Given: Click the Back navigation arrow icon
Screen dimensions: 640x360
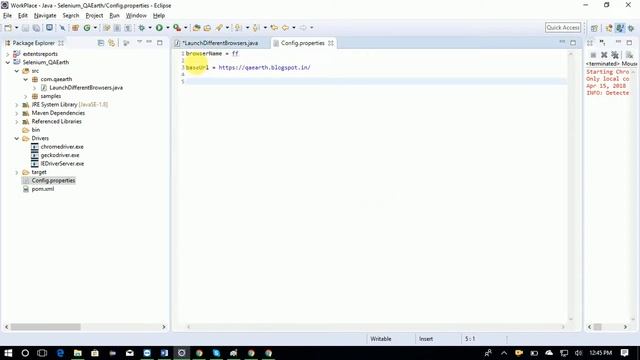Looking at the screenshot, I should pyautogui.click(x=285, y=28).
